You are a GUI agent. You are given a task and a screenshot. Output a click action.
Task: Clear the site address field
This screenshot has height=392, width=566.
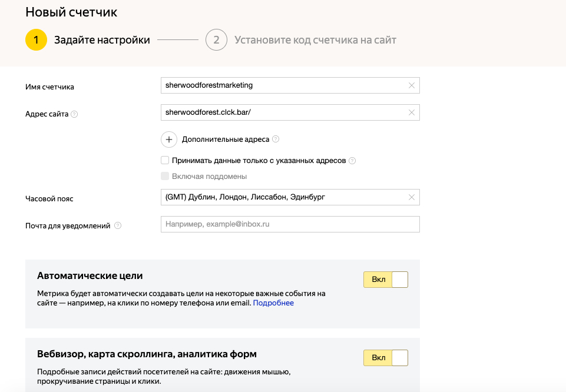pos(412,112)
